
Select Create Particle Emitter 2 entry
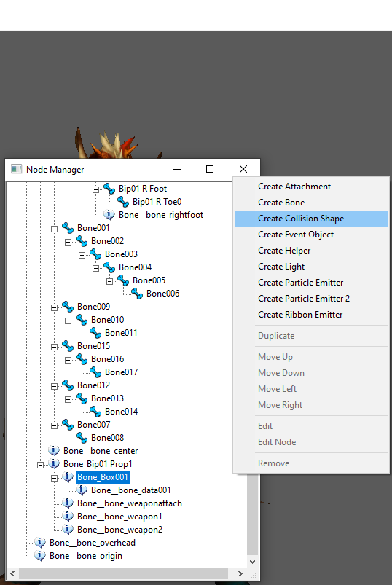click(311, 299)
